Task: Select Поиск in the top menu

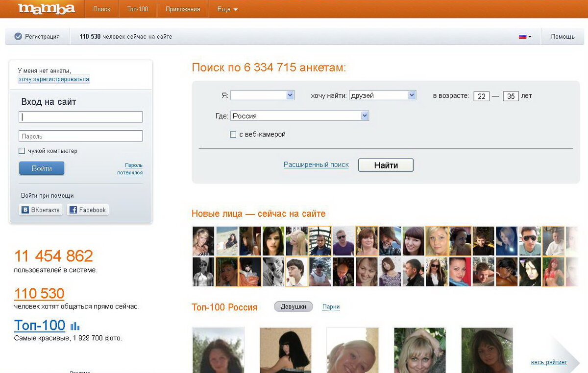Action: pyautogui.click(x=101, y=8)
